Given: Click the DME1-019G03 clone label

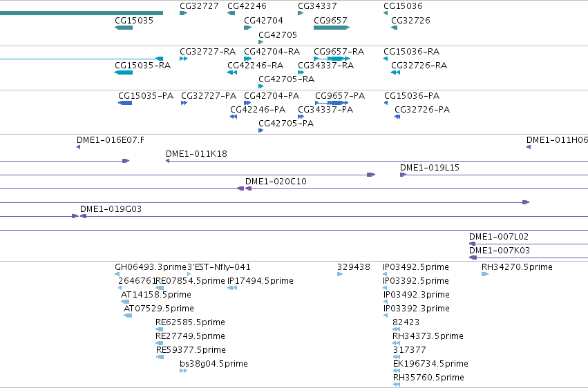Looking at the screenshot, I should (111, 209).
